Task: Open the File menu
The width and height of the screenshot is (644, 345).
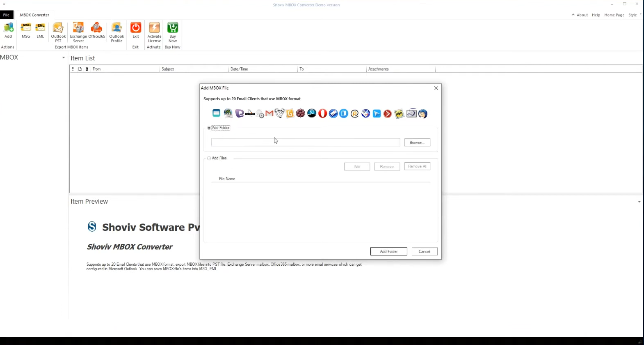Action: pyautogui.click(x=6, y=15)
